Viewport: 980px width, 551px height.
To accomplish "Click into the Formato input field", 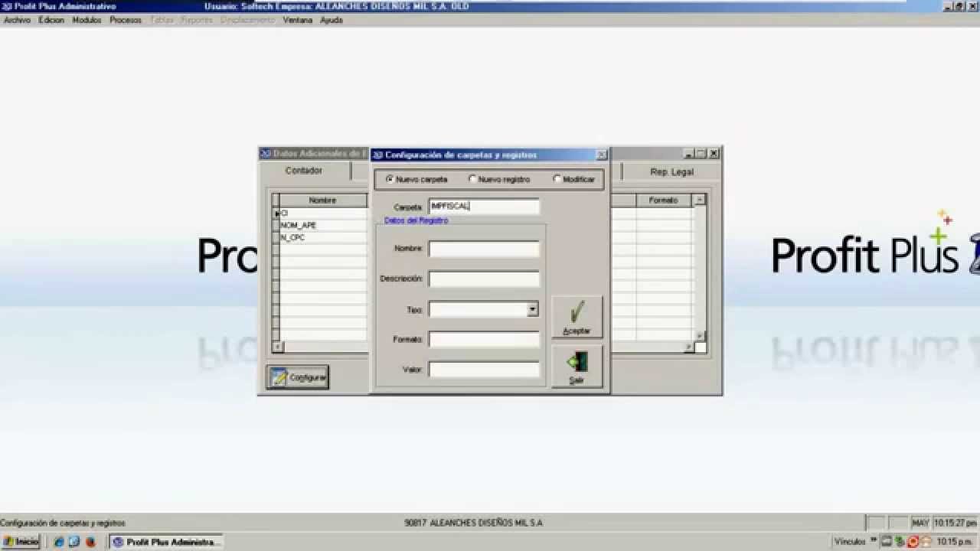I will click(x=484, y=339).
